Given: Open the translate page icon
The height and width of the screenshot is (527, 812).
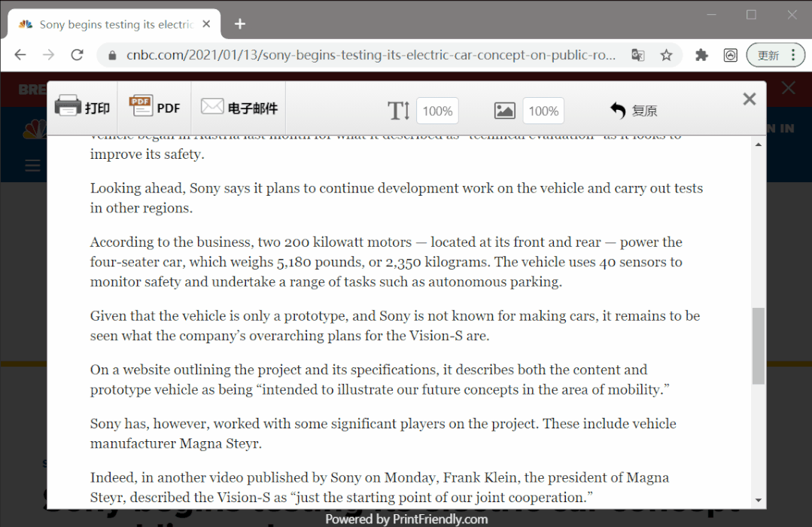Looking at the screenshot, I should (638, 55).
